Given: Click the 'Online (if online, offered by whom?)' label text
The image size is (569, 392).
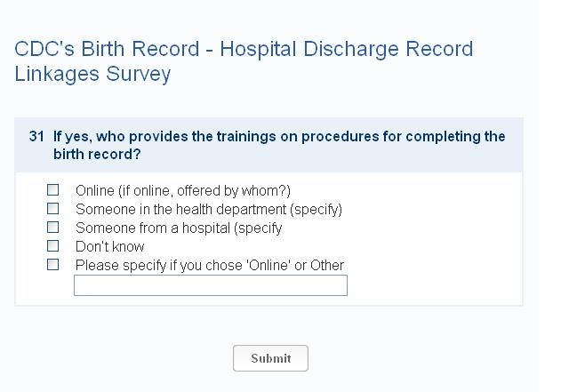Looking at the screenshot, I should coord(182,191).
